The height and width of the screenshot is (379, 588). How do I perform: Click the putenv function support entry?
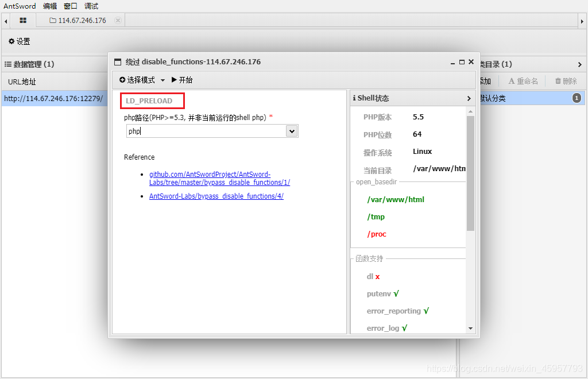tap(382, 294)
